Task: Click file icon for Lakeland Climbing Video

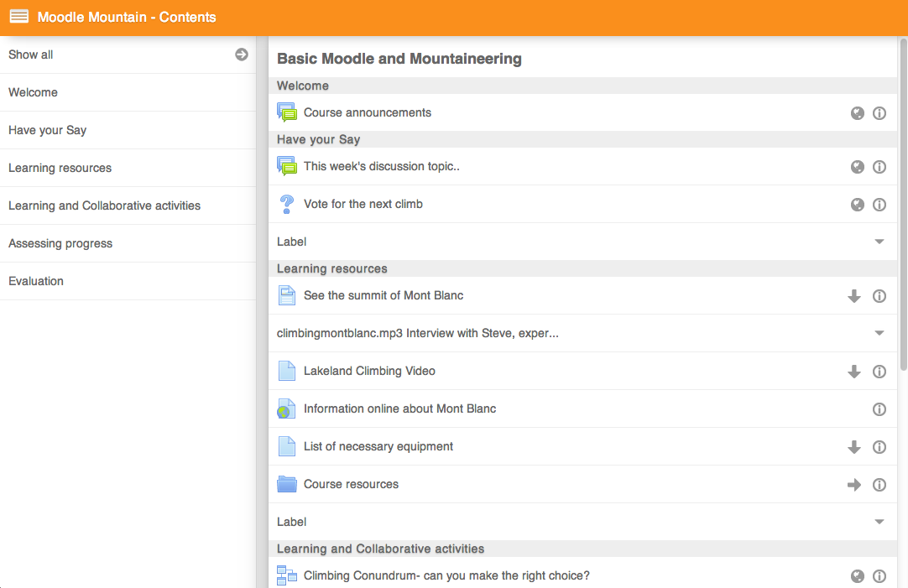Action: 287,371
